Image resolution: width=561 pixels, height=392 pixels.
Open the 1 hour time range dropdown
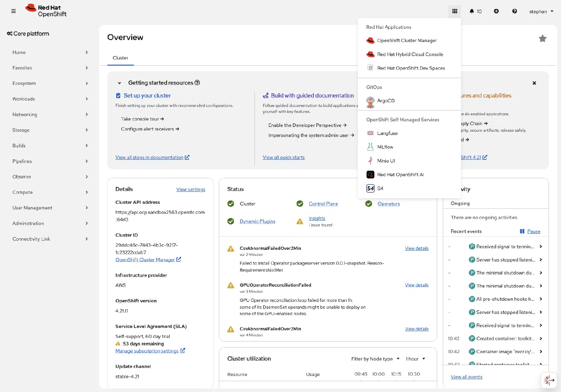[416, 359]
